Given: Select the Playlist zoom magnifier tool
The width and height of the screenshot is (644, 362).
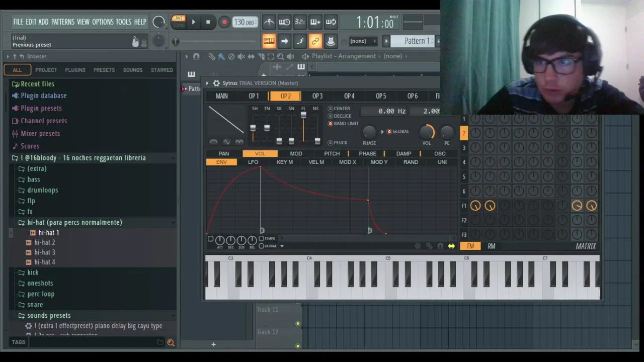Looking at the screenshot, I should click(281, 56).
